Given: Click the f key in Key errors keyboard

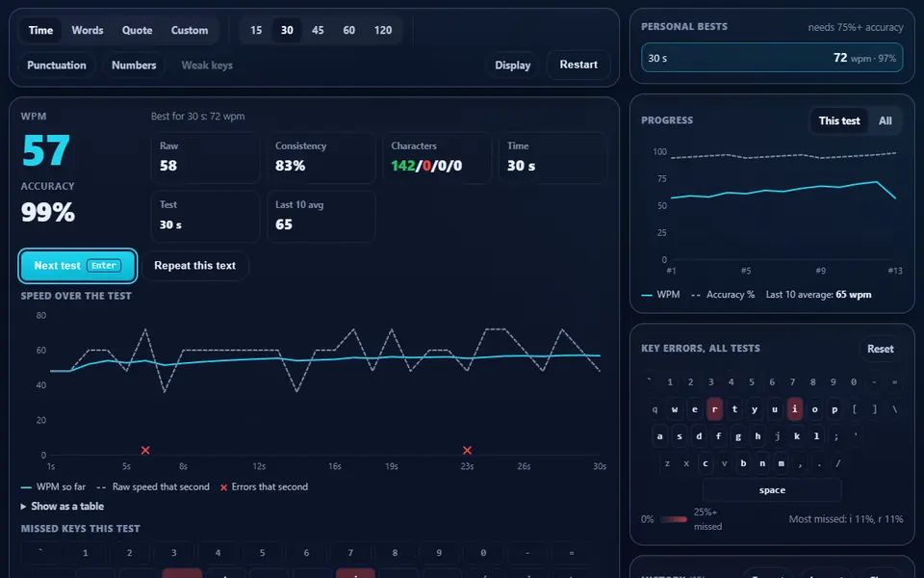Looking at the screenshot, I should coord(718,435).
